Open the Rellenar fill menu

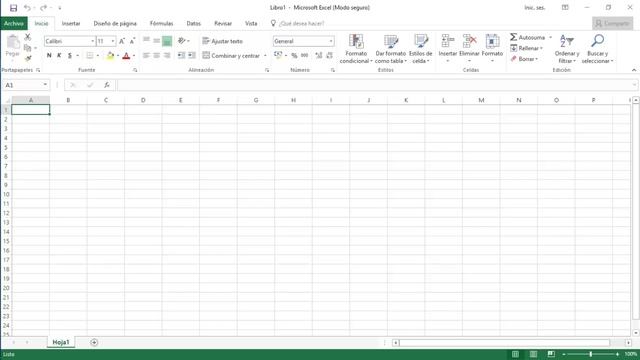(x=527, y=48)
